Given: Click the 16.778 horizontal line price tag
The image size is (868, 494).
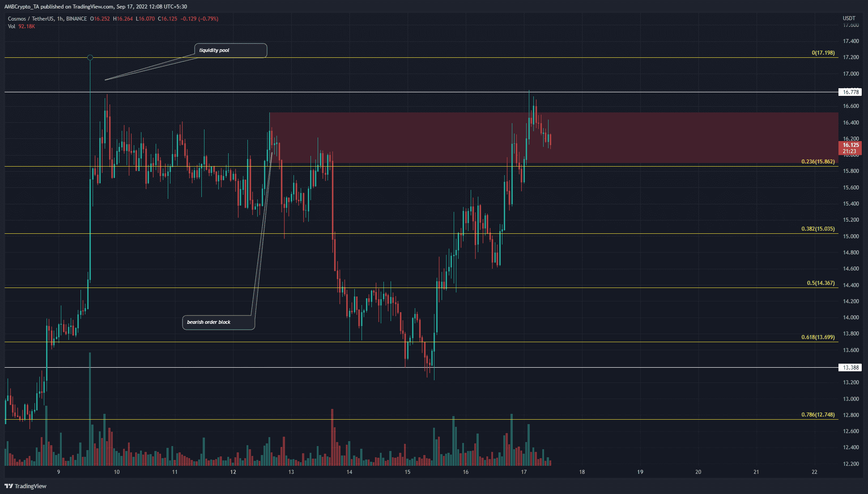Looking at the screenshot, I should click(850, 92).
